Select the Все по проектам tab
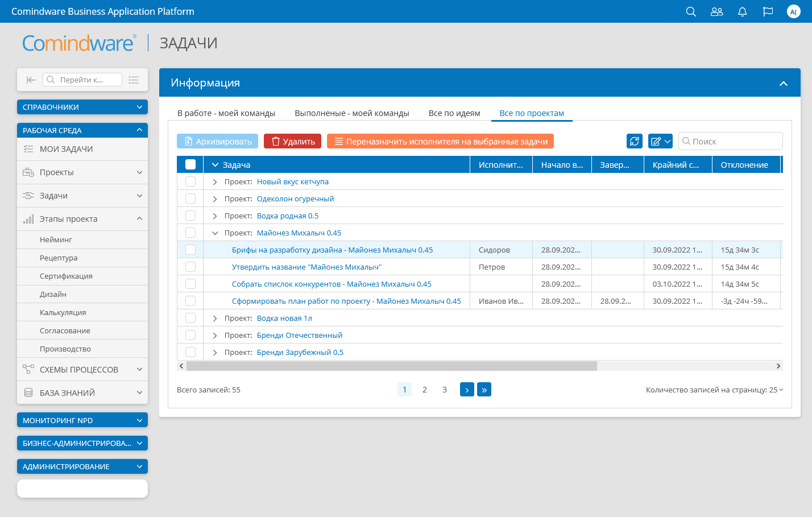This screenshot has width=812, height=517. (x=532, y=113)
